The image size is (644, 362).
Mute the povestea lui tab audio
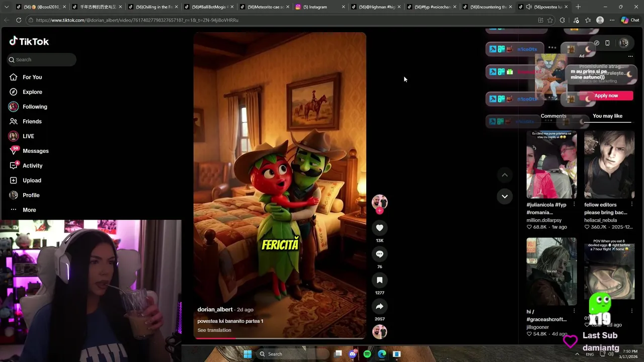coord(528,7)
